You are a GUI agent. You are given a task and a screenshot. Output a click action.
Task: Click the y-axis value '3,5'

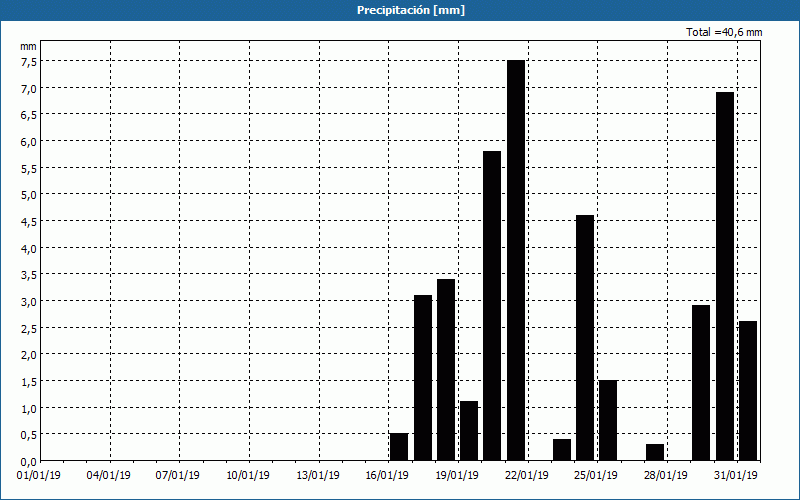(x=29, y=275)
